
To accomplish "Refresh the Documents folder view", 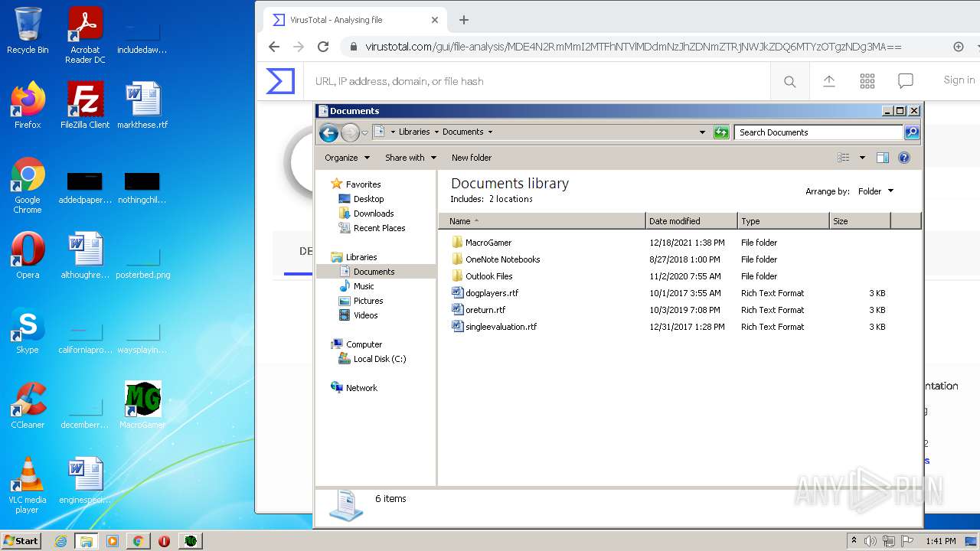I will point(721,132).
